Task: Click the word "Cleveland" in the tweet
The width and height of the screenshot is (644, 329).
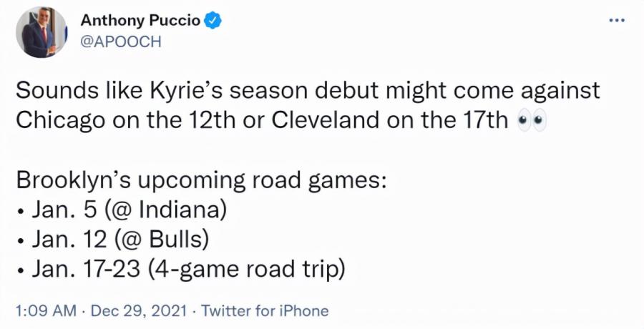Action: (326, 120)
